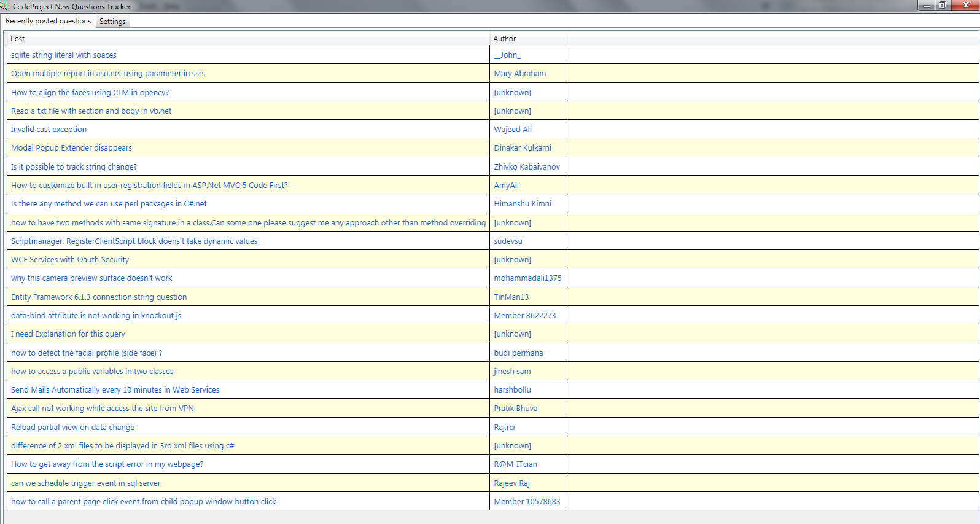980x524 pixels.
Task: View author Himanshu Kimni
Action: (523, 204)
